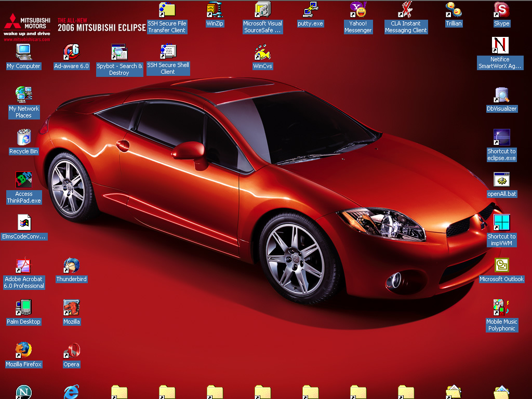Viewport: 532px width, 399px height.
Task: Open Adobe Acrobat 6.0 Professional shortcut
Action: (23, 265)
